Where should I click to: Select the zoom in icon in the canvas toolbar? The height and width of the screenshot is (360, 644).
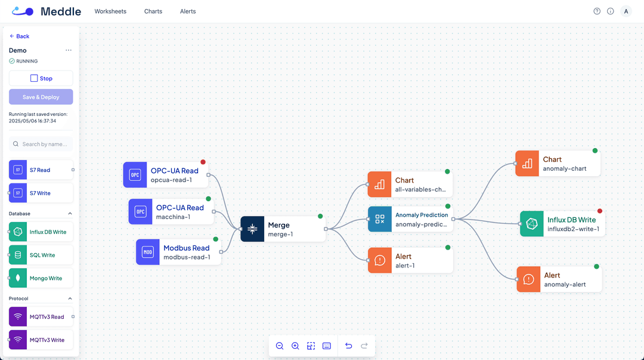[295, 346]
